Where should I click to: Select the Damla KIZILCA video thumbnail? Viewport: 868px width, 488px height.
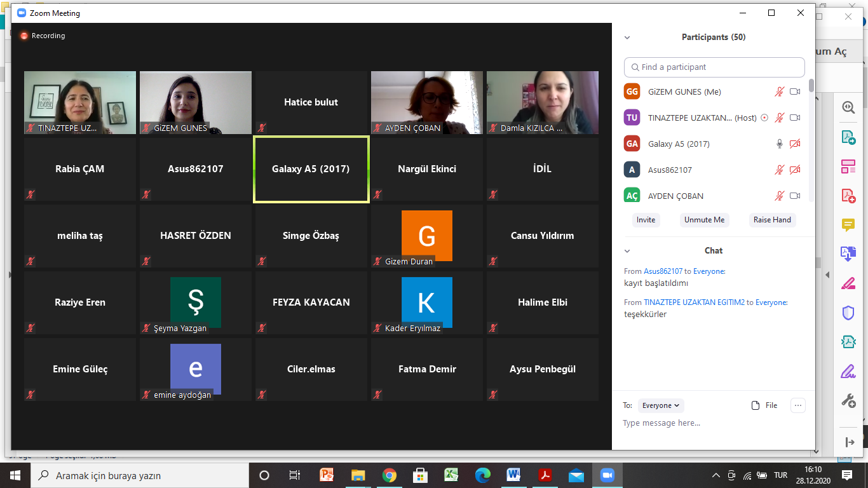point(542,102)
